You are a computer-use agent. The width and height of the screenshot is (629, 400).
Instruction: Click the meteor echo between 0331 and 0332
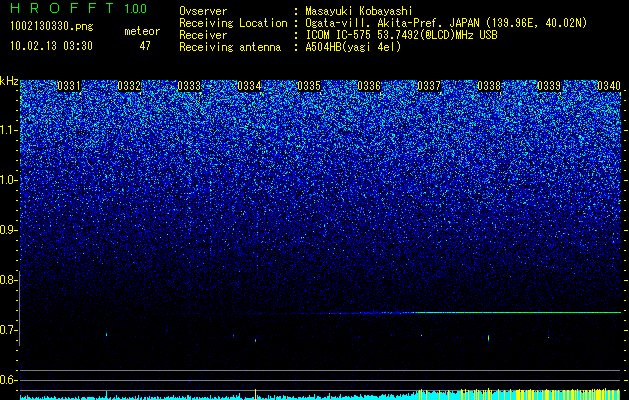[106, 334]
